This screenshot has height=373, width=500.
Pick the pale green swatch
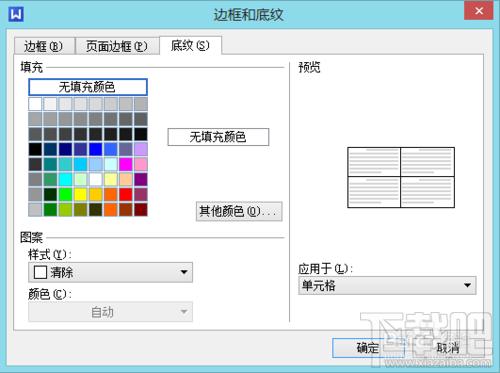tap(80, 179)
